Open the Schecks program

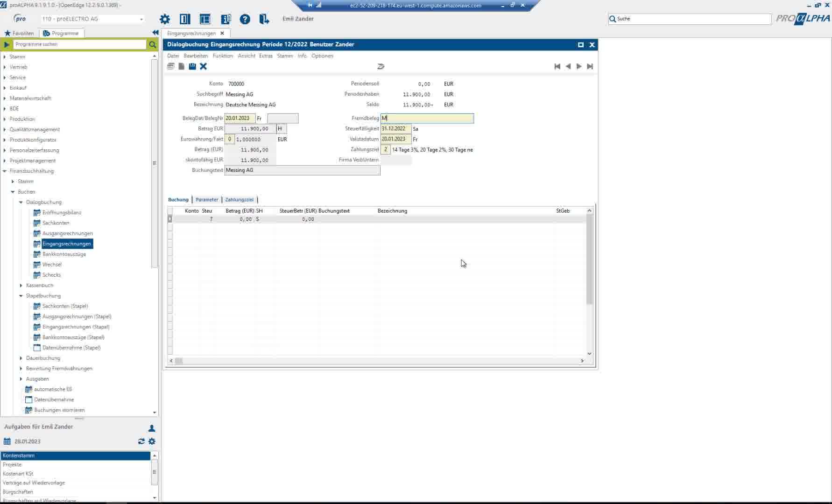[x=51, y=275]
